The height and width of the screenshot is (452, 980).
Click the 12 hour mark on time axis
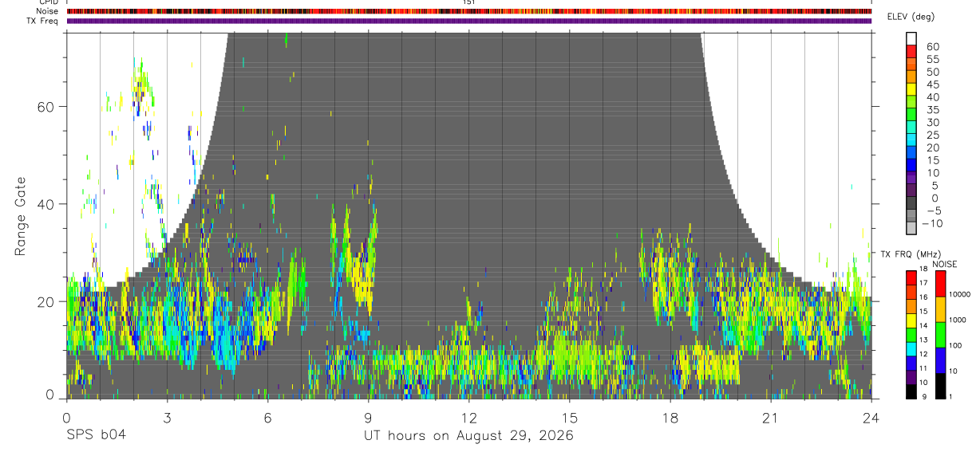[468, 419]
